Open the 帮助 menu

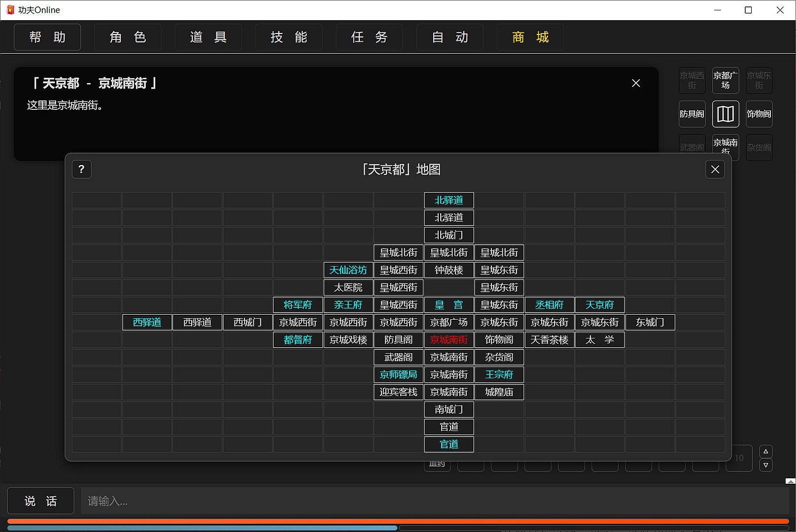[47, 37]
